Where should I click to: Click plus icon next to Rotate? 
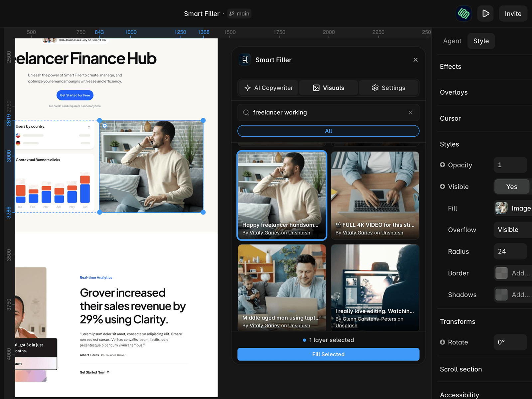coord(443,342)
